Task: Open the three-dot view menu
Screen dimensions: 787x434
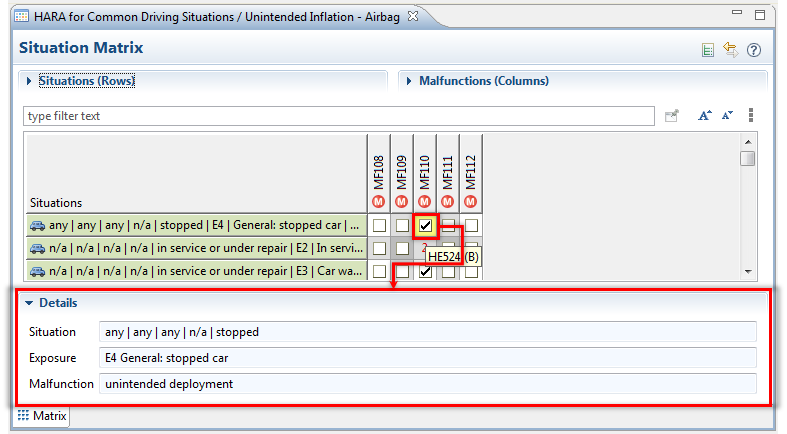Action: pos(750,116)
